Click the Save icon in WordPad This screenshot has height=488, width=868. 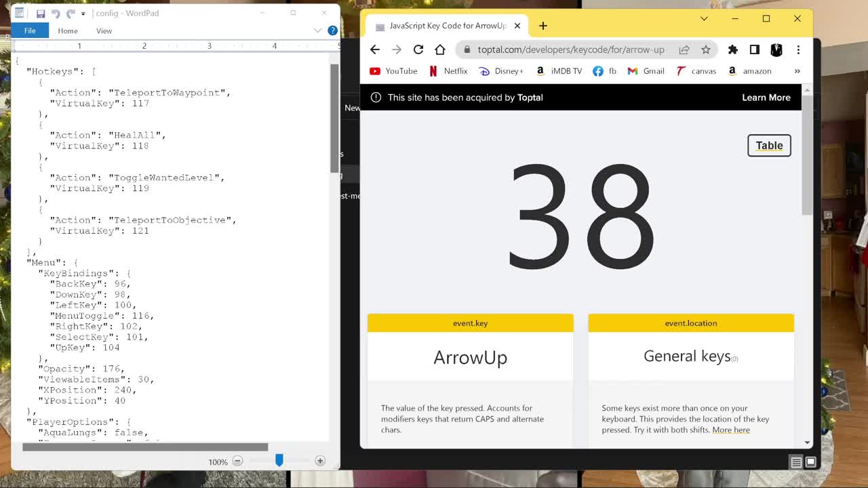coord(41,14)
